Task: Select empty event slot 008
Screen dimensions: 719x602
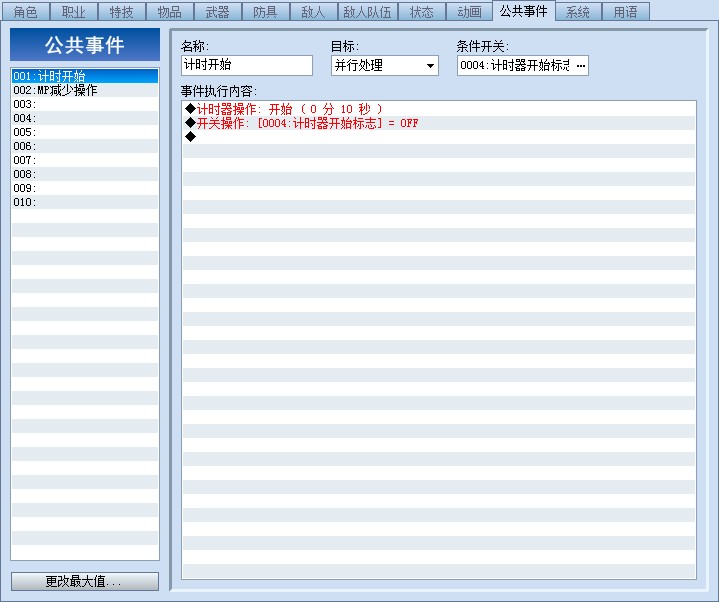Action: click(85, 174)
